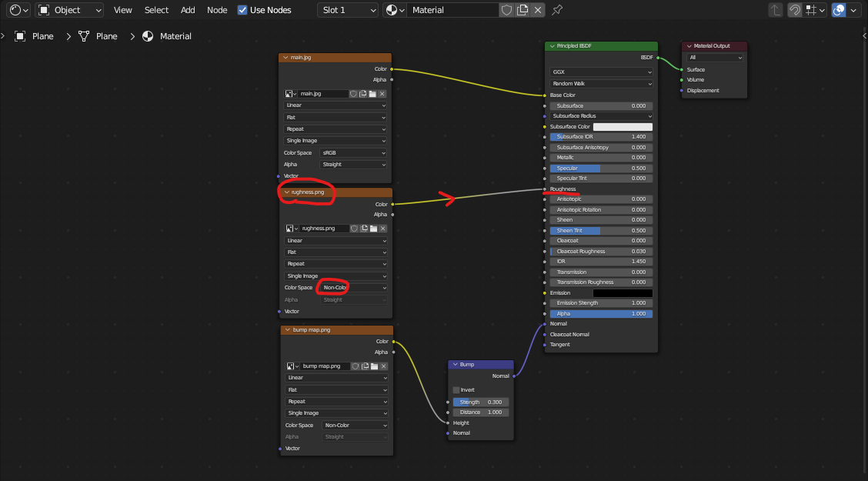Unlink the image on the rughness.png node

point(382,229)
